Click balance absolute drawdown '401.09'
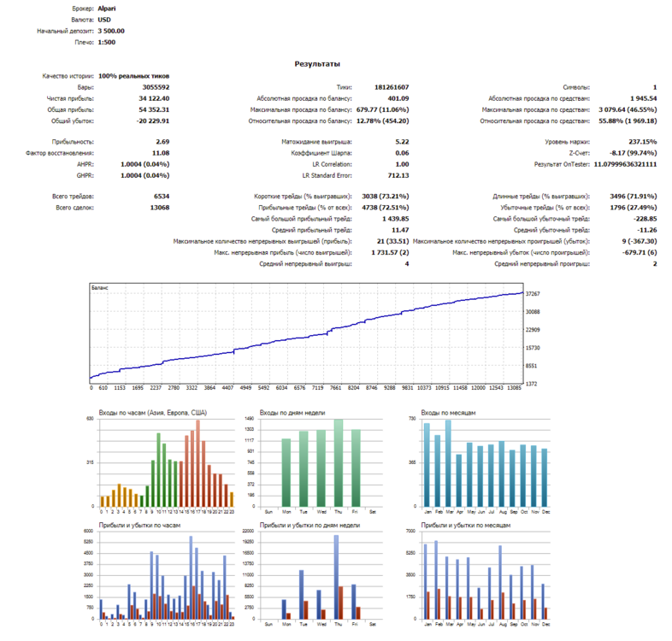The image size is (672, 641). click(x=398, y=98)
